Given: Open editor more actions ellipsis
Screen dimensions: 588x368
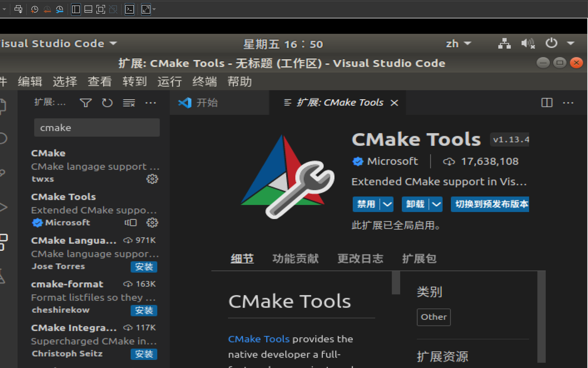Looking at the screenshot, I should [568, 103].
